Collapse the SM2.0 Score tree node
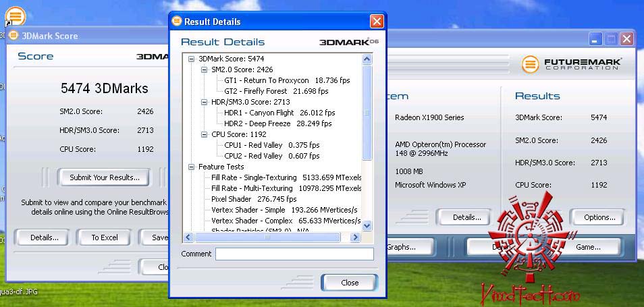 (x=204, y=69)
